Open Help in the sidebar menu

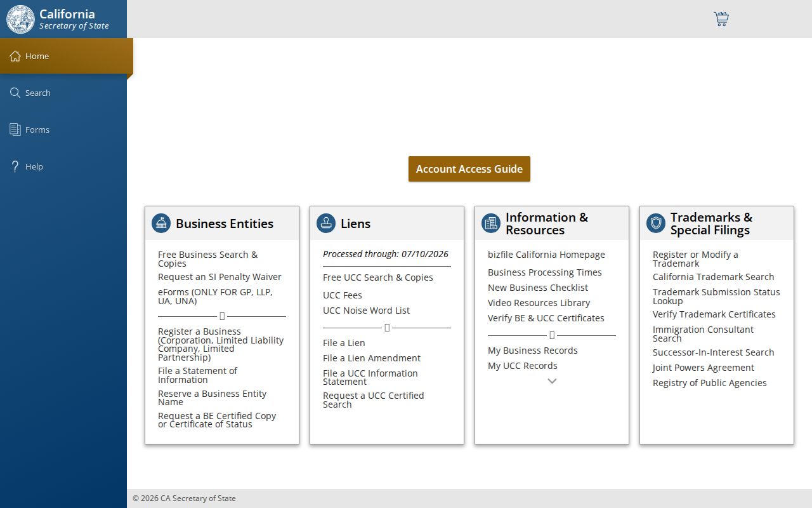[x=63, y=166]
